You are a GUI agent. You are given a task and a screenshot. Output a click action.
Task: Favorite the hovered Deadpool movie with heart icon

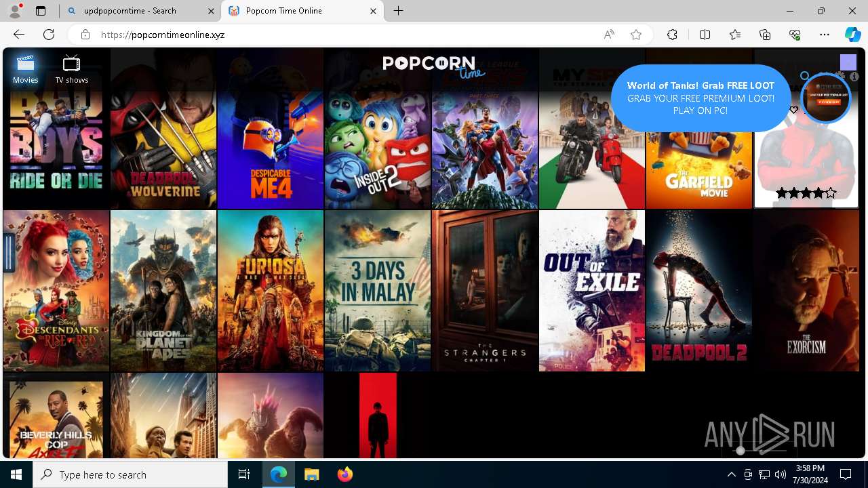[x=793, y=110]
